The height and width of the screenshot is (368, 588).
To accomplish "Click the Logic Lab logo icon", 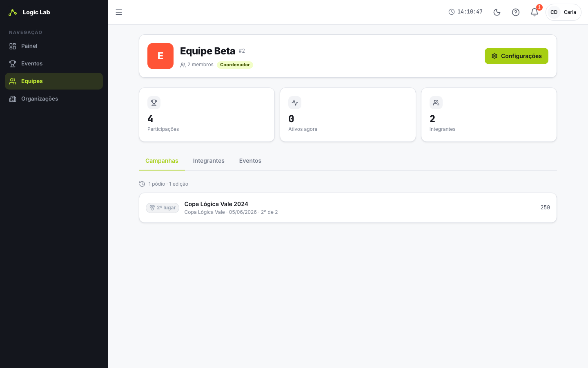I will coord(13,12).
